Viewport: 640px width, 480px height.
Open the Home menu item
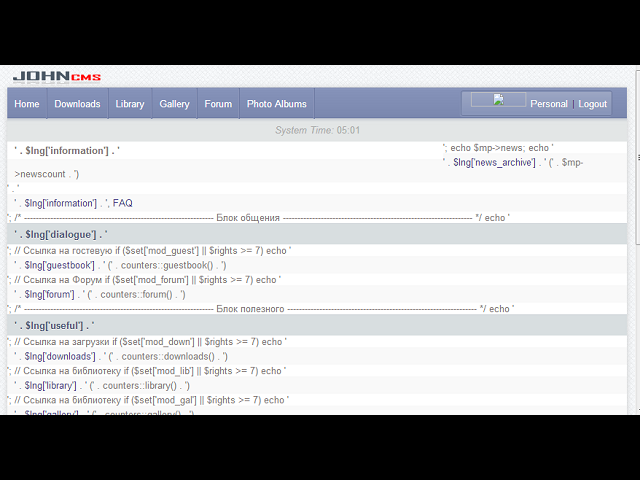point(27,104)
